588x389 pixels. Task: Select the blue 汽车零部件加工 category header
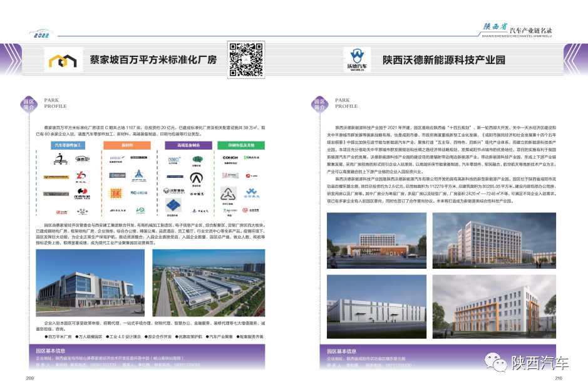68,145
